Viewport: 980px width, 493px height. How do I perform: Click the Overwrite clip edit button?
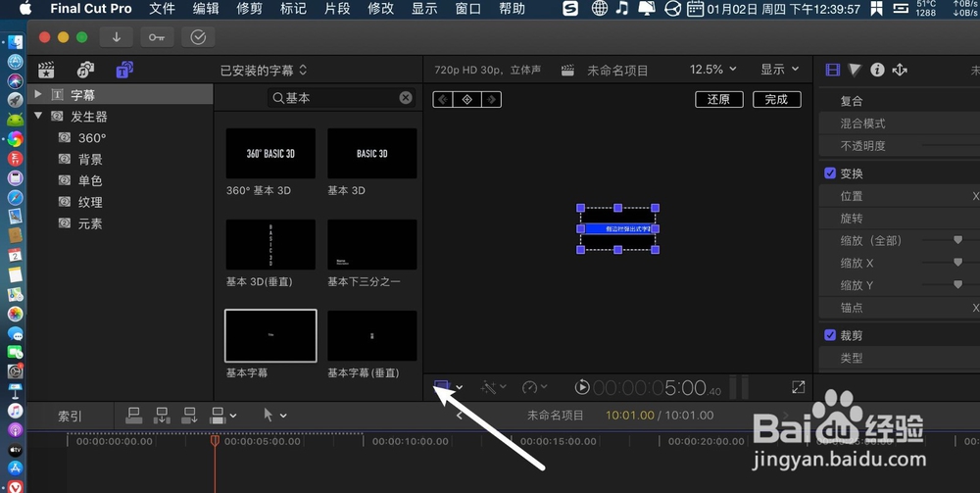point(219,415)
